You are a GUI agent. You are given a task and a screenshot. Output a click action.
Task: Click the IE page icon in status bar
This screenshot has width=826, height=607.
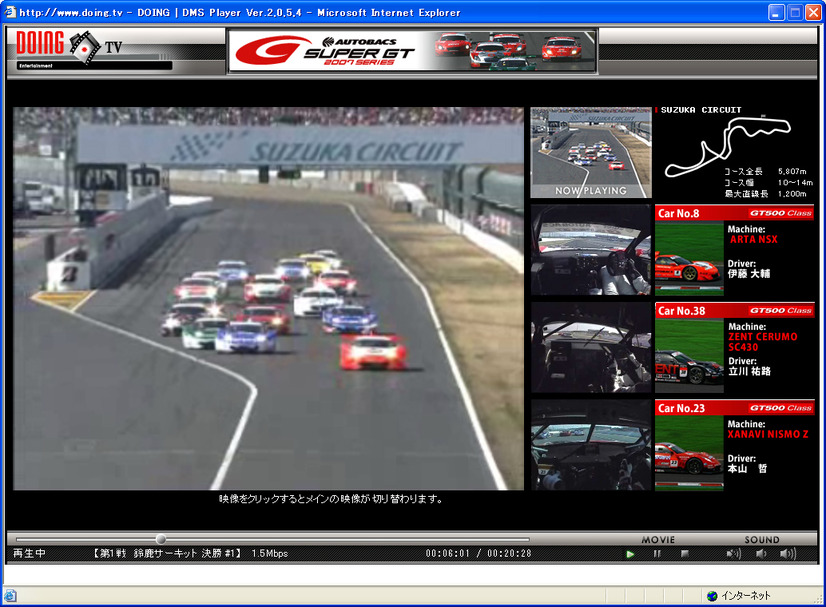10,596
